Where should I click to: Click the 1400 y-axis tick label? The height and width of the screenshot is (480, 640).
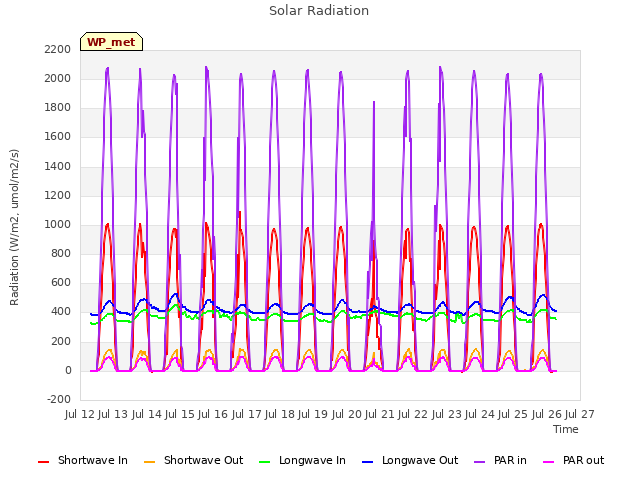click(58, 166)
